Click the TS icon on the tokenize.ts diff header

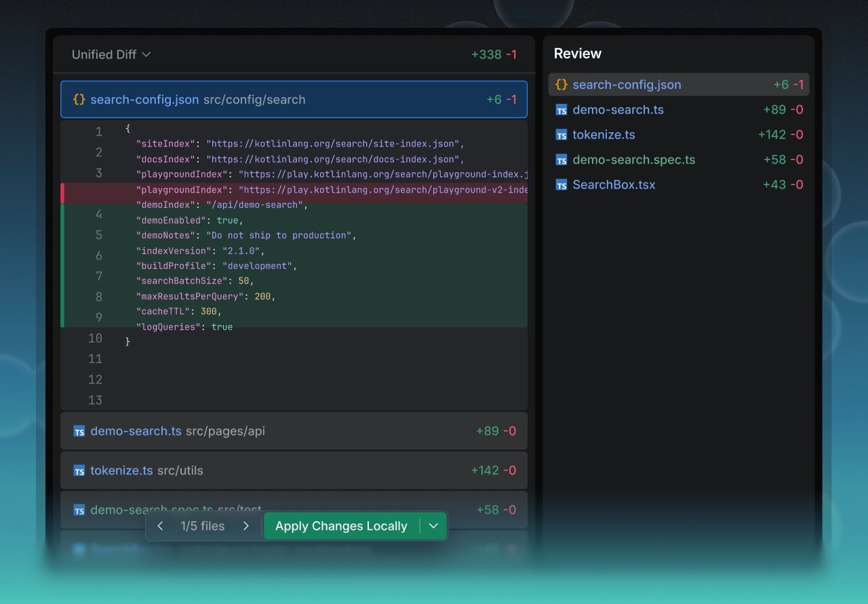coord(79,470)
